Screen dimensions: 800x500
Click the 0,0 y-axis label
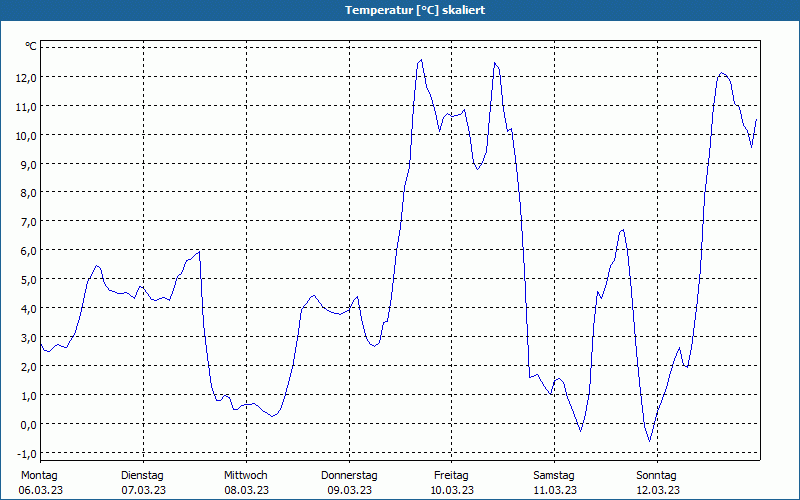29,424
